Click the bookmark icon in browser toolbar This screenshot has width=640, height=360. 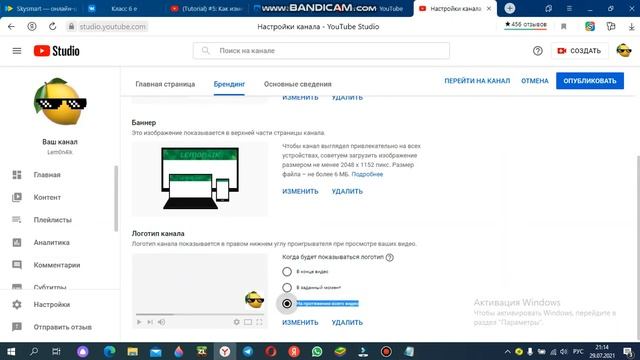click(x=564, y=27)
